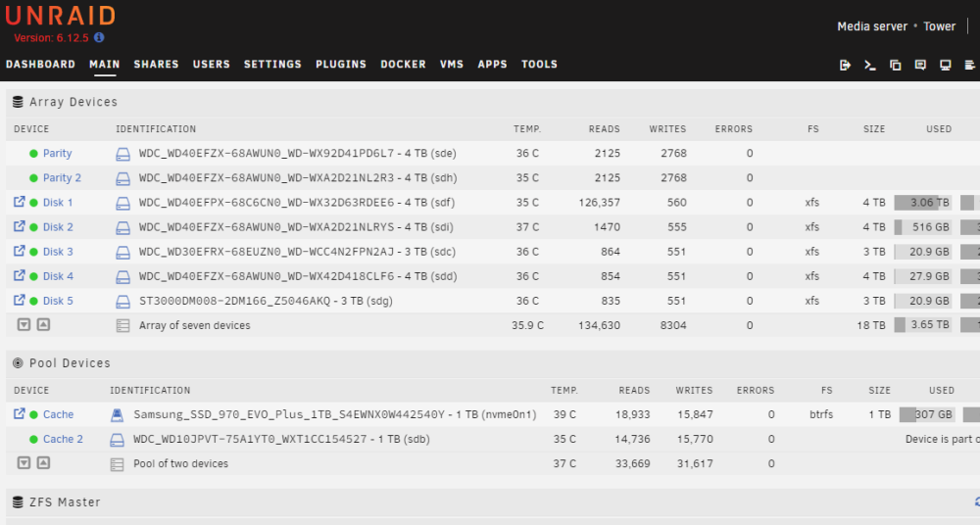The height and width of the screenshot is (525, 980).
Task: Open the terminal icon in header
Action: point(870,65)
